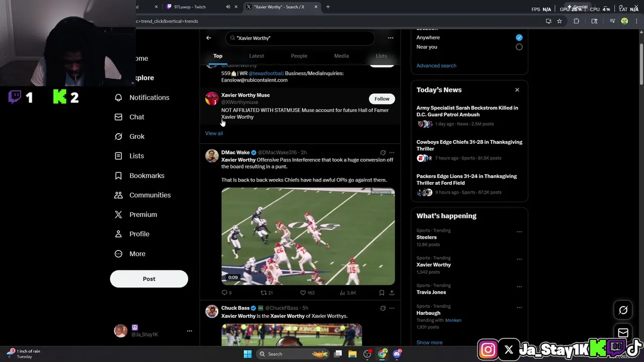Click the Notifications bell icon
This screenshot has height=362, width=644.
118,98
